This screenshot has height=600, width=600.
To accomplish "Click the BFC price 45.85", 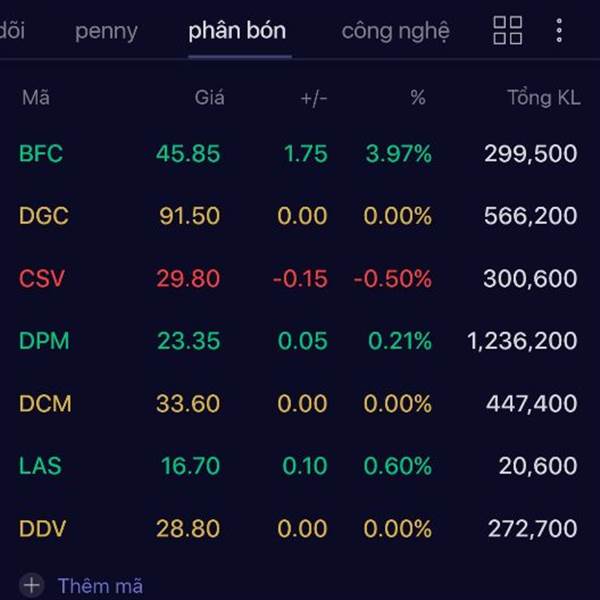I will coord(188,154).
